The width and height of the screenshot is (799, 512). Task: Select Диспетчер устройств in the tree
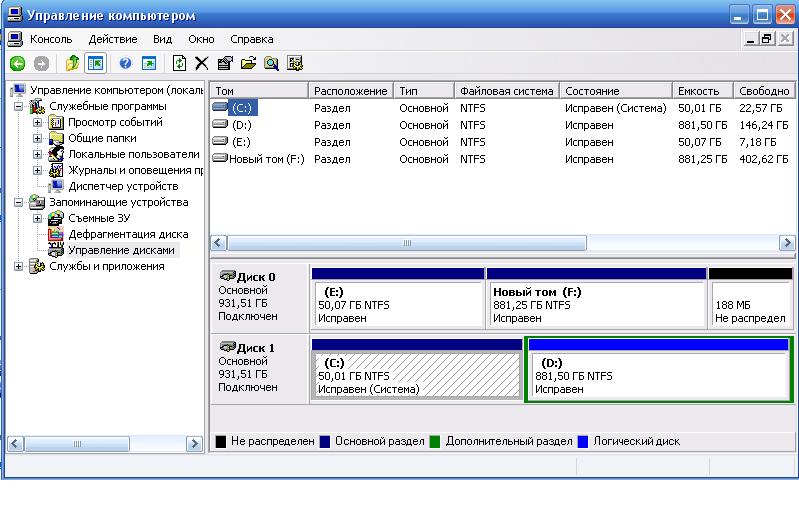tap(123, 186)
